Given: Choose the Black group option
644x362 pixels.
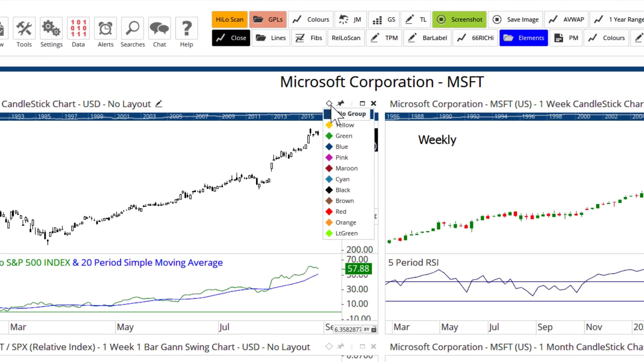Looking at the screenshot, I should [348, 190].
